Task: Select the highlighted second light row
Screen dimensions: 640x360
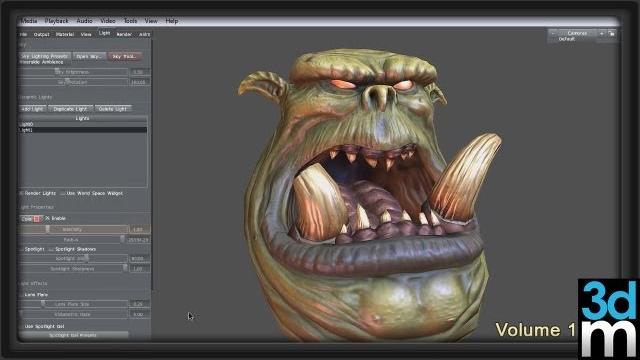Action: click(83, 130)
